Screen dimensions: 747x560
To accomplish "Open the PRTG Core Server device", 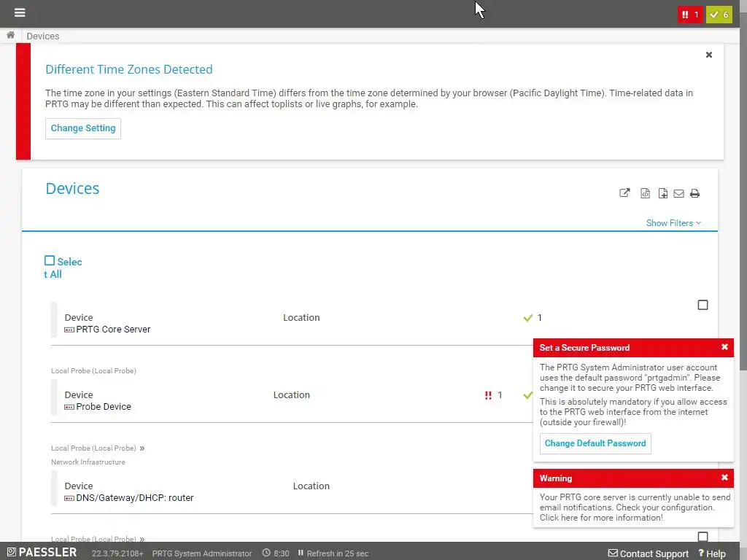I will coord(113,329).
